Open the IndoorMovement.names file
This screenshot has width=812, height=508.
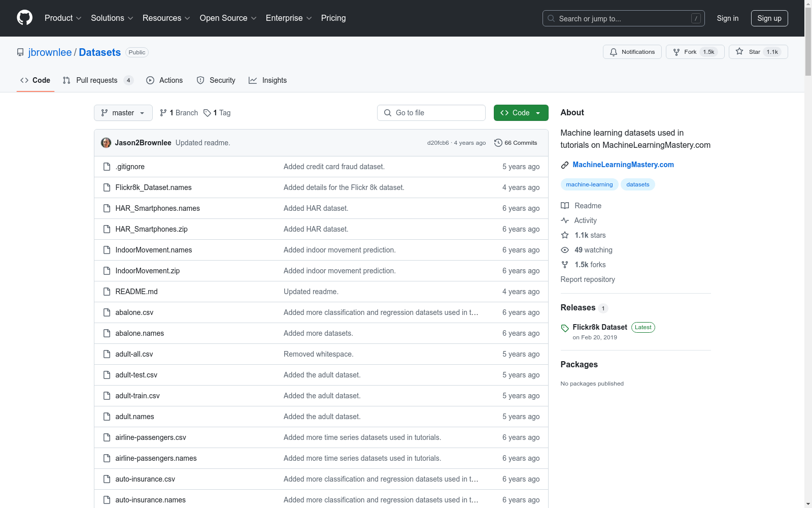(x=154, y=250)
